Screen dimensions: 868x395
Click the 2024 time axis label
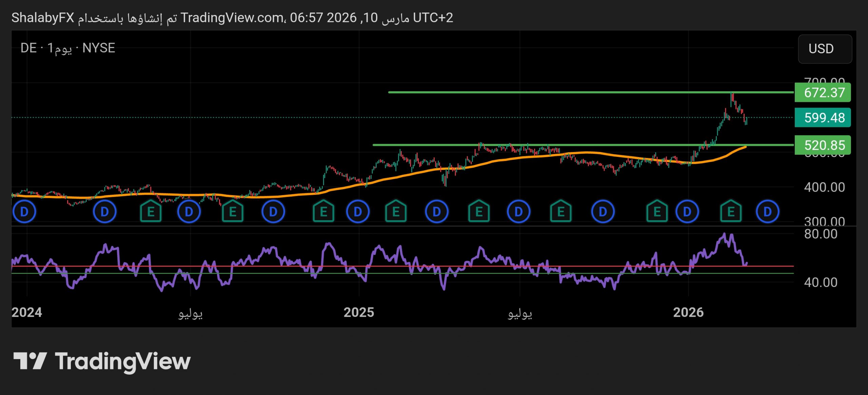pyautogui.click(x=27, y=312)
